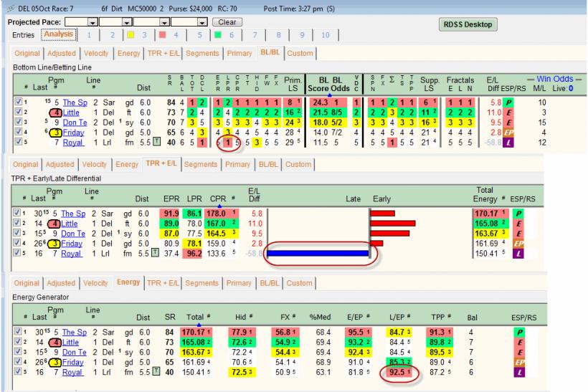Click the RDSS Desktop button

click(468, 24)
